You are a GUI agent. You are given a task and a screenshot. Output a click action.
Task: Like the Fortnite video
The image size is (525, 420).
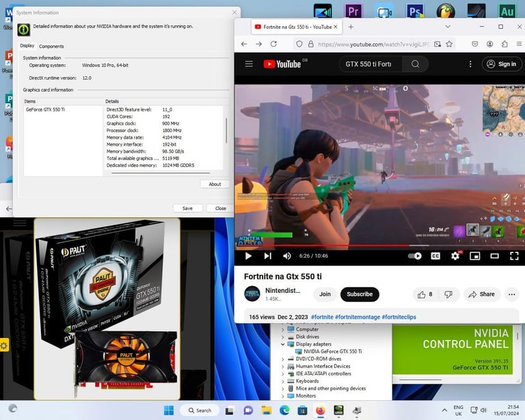pos(425,294)
